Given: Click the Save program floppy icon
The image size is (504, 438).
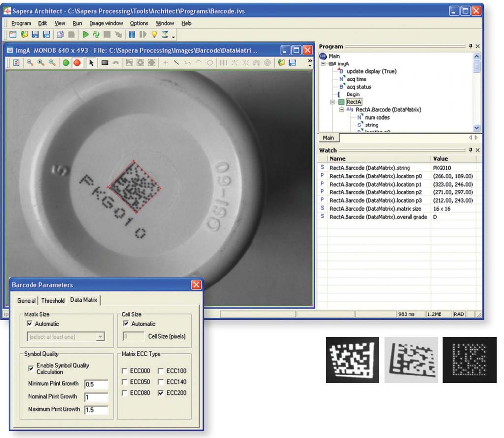Looking at the screenshot, I should click(35, 34).
